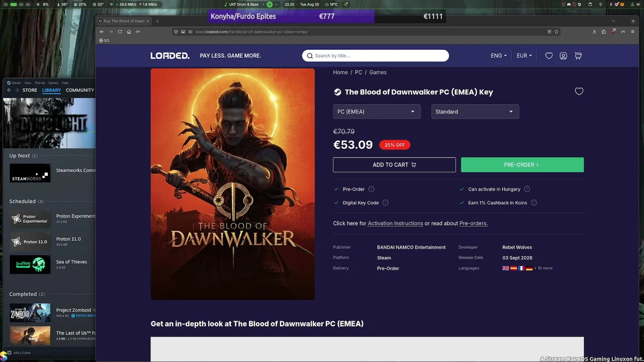Click the ADD TO CART button

pos(394,165)
